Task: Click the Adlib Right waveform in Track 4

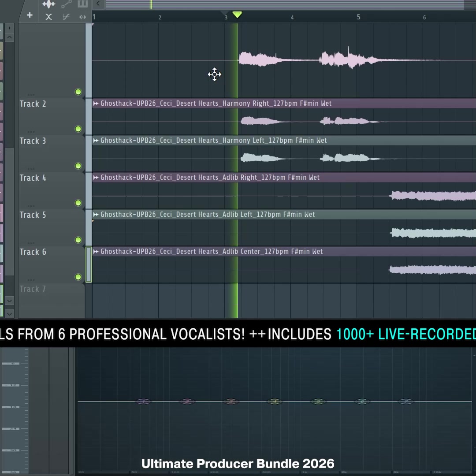Action: point(434,196)
